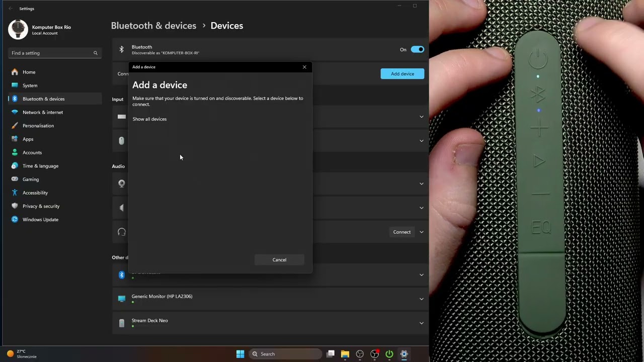Image resolution: width=644 pixels, height=362 pixels.
Task: Open the OBS icon with the red recording dot
Action: pyautogui.click(x=375, y=354)
